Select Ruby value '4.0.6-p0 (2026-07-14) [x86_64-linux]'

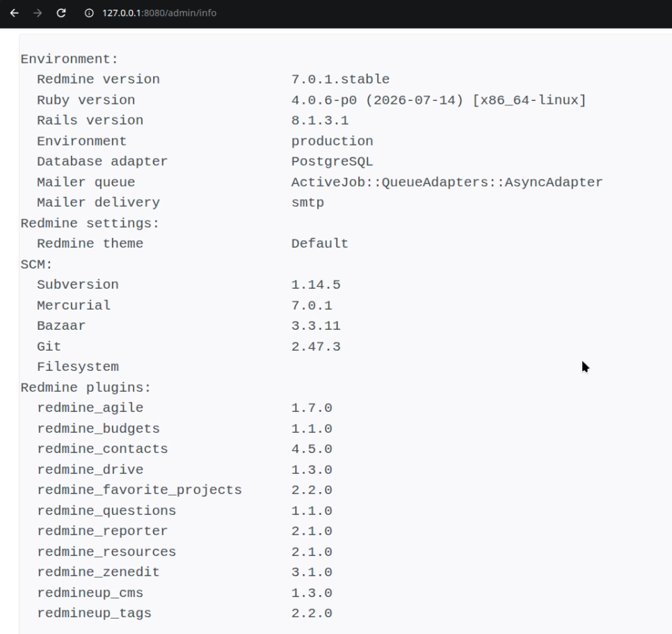point(438,100)
